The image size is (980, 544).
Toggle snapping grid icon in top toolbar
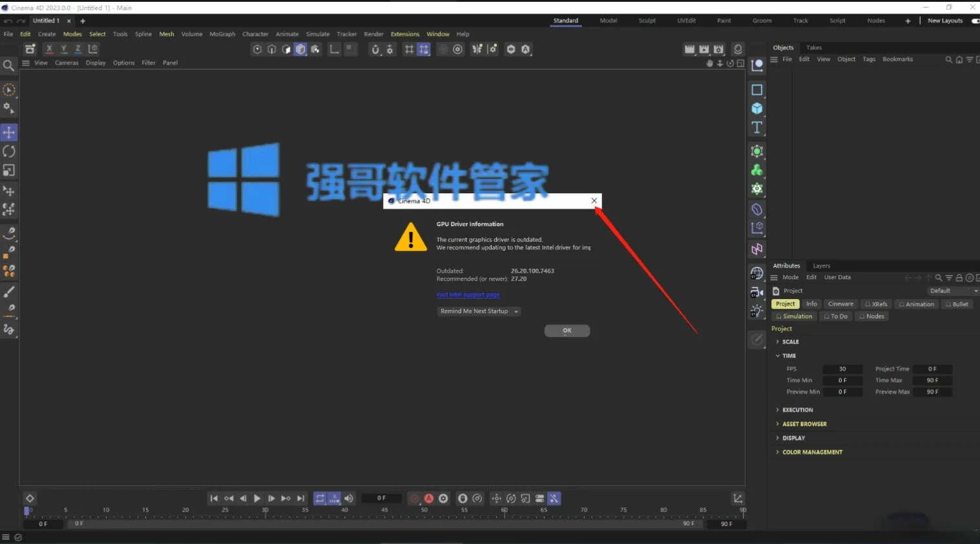tap(409, 49)
